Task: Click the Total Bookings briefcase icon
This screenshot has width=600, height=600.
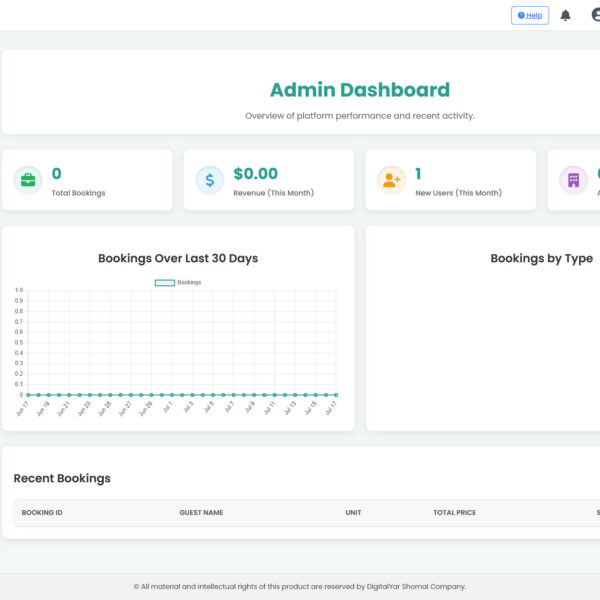Action: pos(28,180)
